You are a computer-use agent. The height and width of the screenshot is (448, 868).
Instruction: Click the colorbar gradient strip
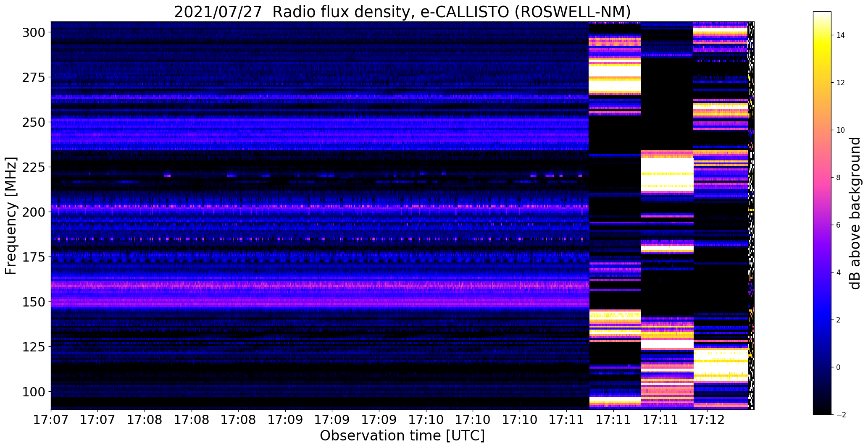(x=822, y=213)
